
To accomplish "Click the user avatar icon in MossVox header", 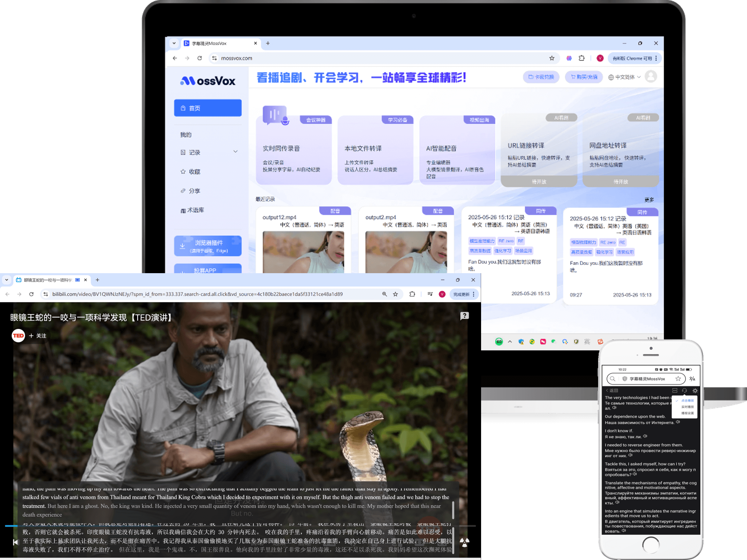I will pos(651,77).
